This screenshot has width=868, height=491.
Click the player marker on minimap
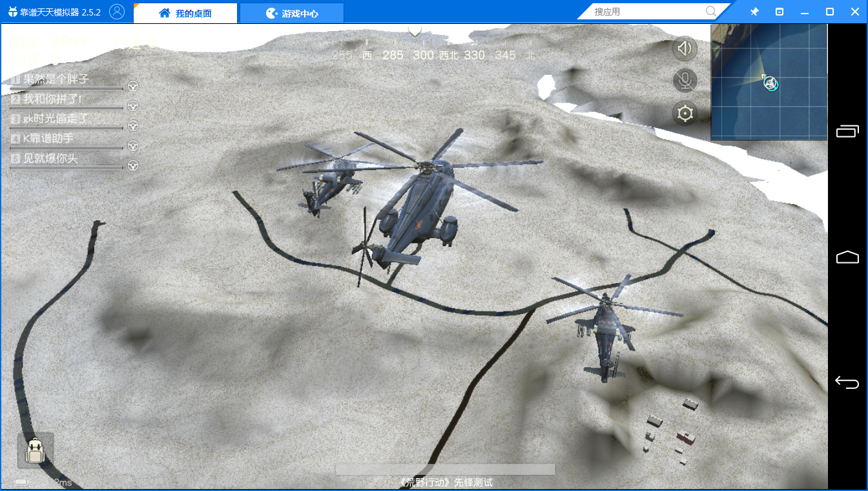tap(770, 83)
